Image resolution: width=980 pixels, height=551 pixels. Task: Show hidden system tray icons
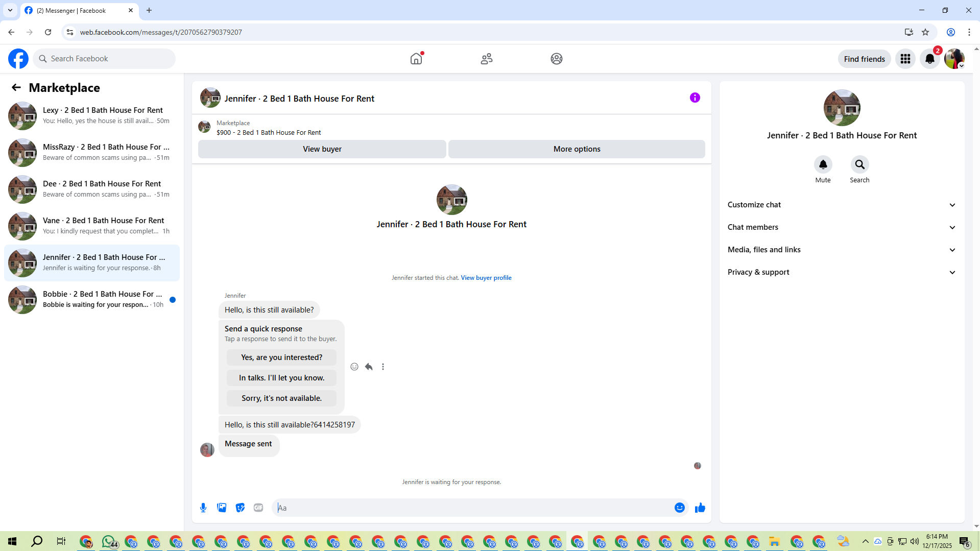tap(865, 541)
